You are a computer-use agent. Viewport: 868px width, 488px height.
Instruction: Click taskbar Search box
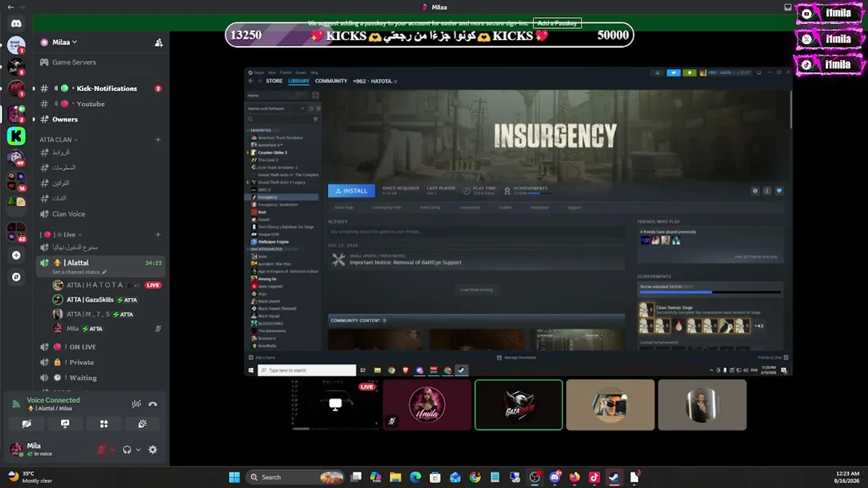point(294,477)
